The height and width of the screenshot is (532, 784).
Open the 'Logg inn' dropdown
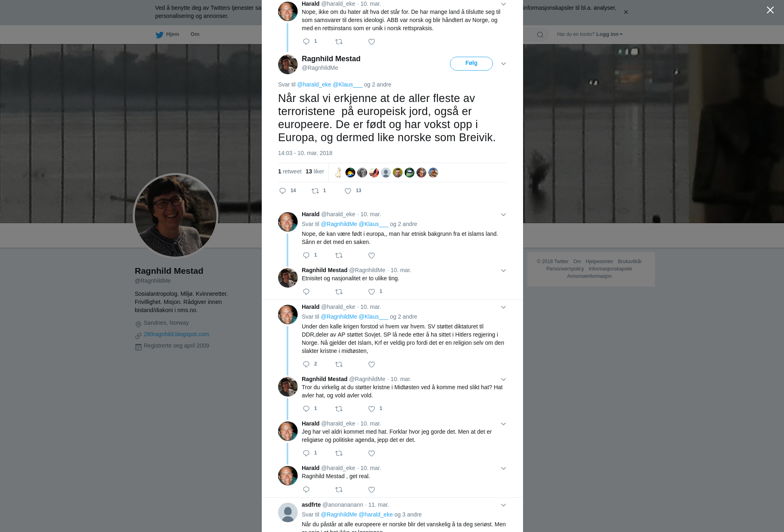click(x=609, y=34)
